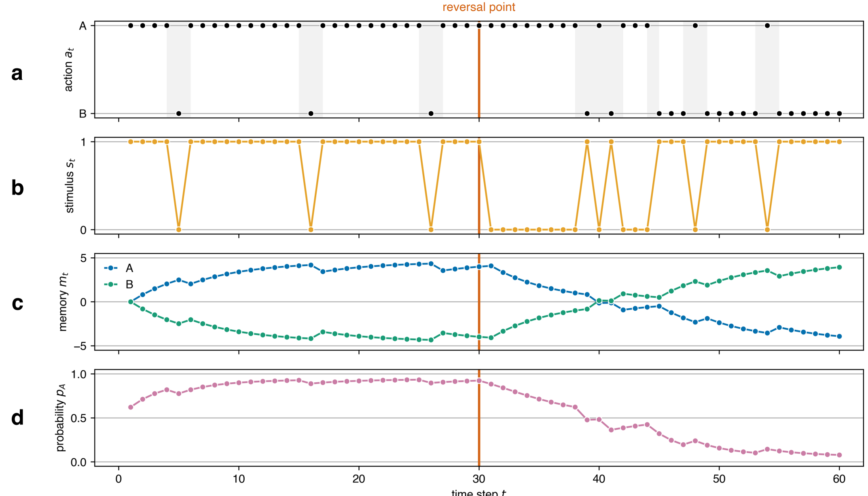This screenshot has width=868, height=496.
Task: Click the 'action a_t' y-axis label
Action: 69,70
